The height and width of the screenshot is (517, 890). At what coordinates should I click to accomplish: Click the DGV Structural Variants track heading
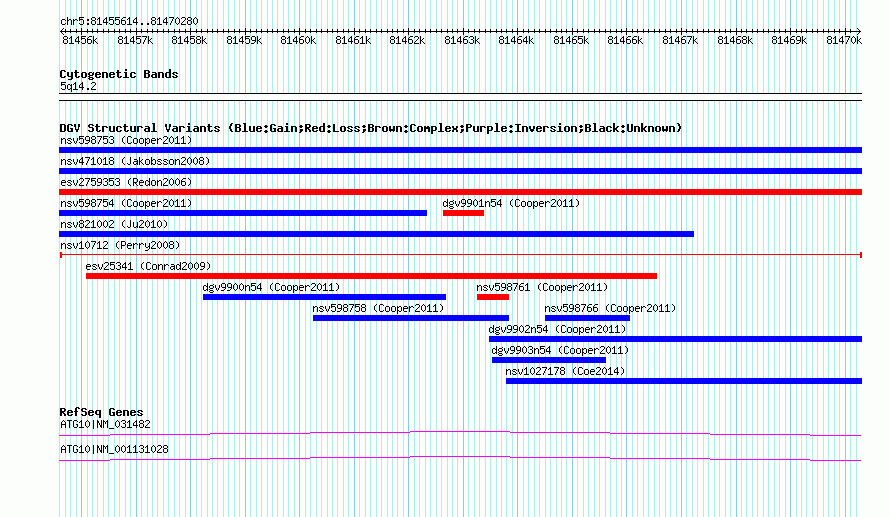point(371,128)
